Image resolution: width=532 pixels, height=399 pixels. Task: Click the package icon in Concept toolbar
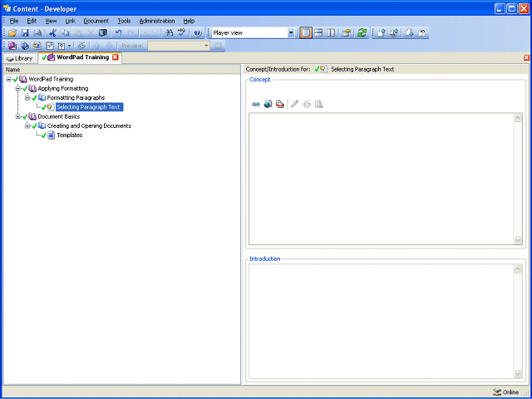(280, 104)
